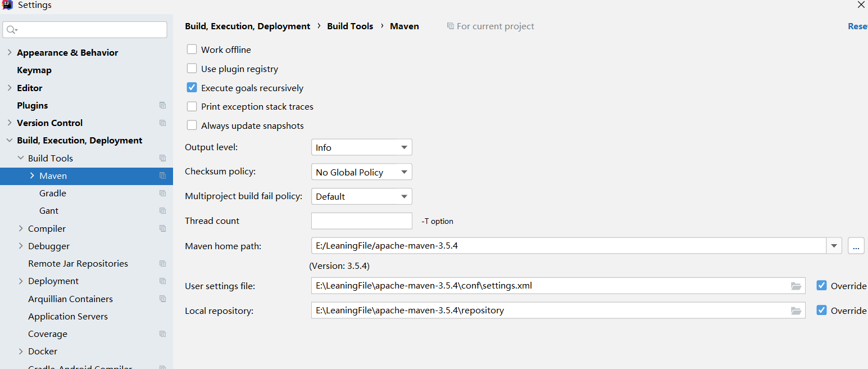Click the Thread count input field
Viewport: 868px width, 369px height.
click(x=361, y=221)
